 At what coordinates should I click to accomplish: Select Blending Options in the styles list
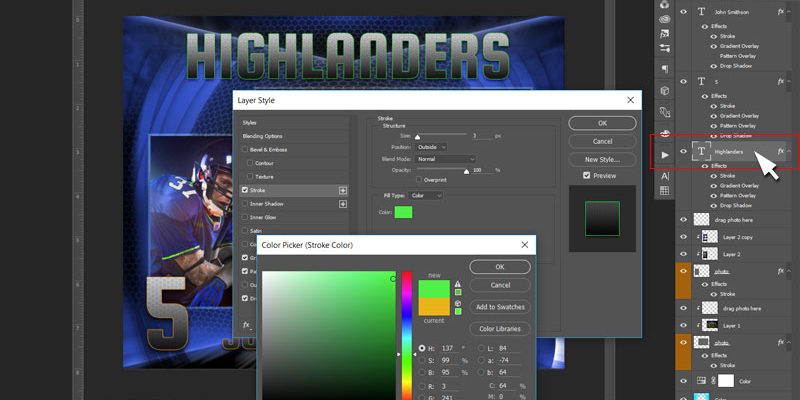pyautogui.click(x=262, y=135)
